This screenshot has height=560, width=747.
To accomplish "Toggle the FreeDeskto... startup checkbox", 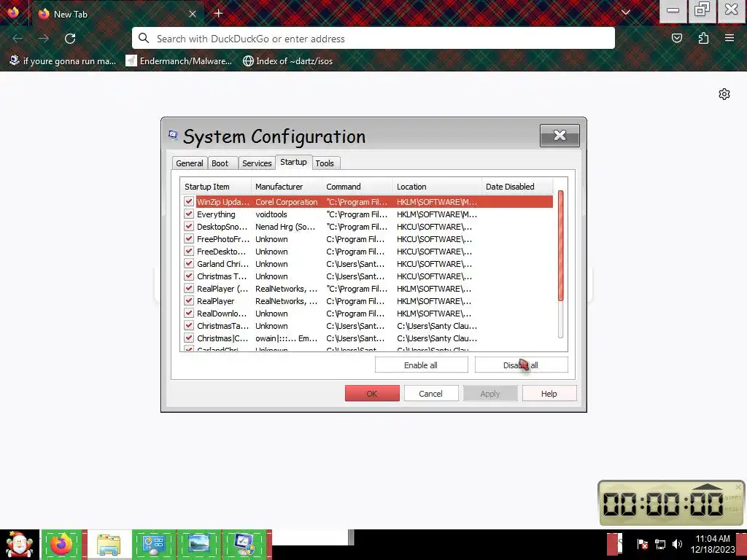I will [189, 252].
